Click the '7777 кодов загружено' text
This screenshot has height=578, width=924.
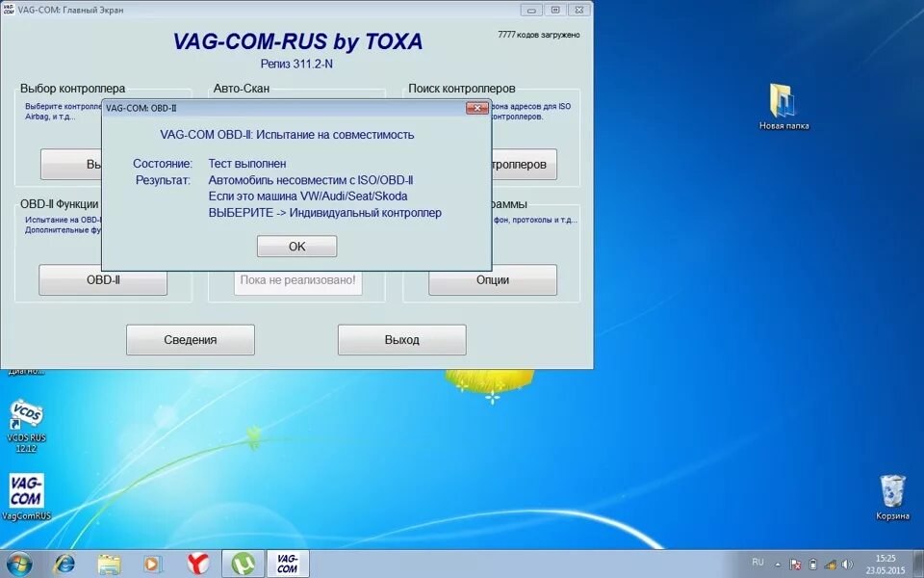coord(539,35)
